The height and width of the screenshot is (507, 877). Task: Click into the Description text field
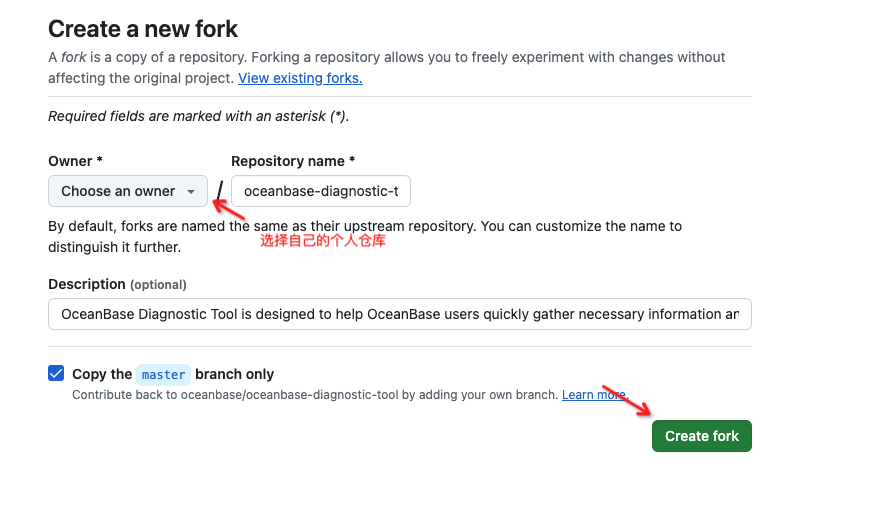(399, 314)
